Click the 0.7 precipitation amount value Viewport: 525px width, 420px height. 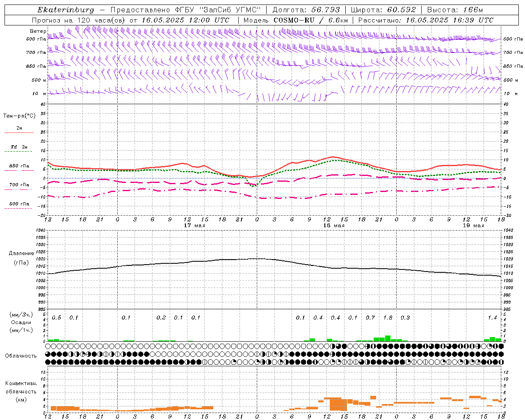click(x=370, y=317)
